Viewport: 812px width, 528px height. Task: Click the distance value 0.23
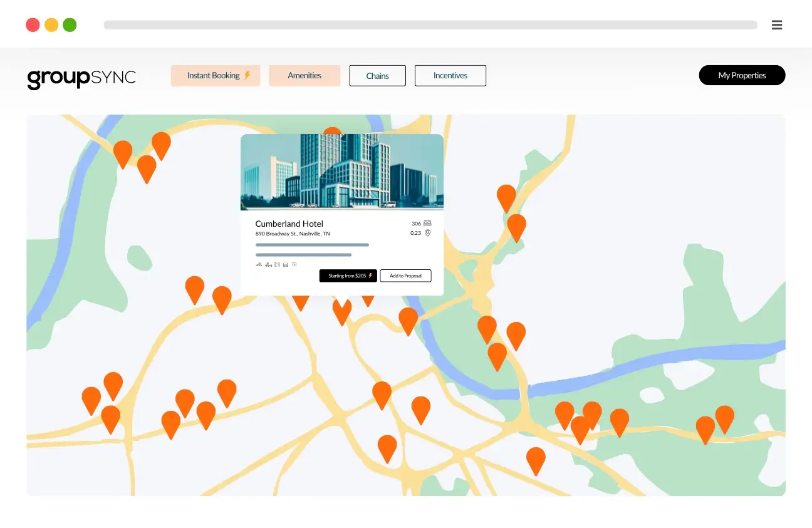coord(415,233)
